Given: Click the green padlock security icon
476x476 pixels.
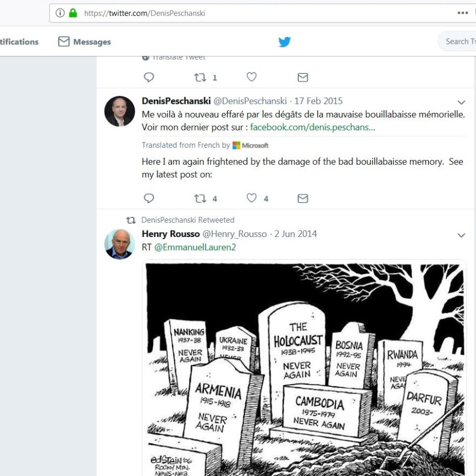Looking at the screenshot, I should (73, 13).
